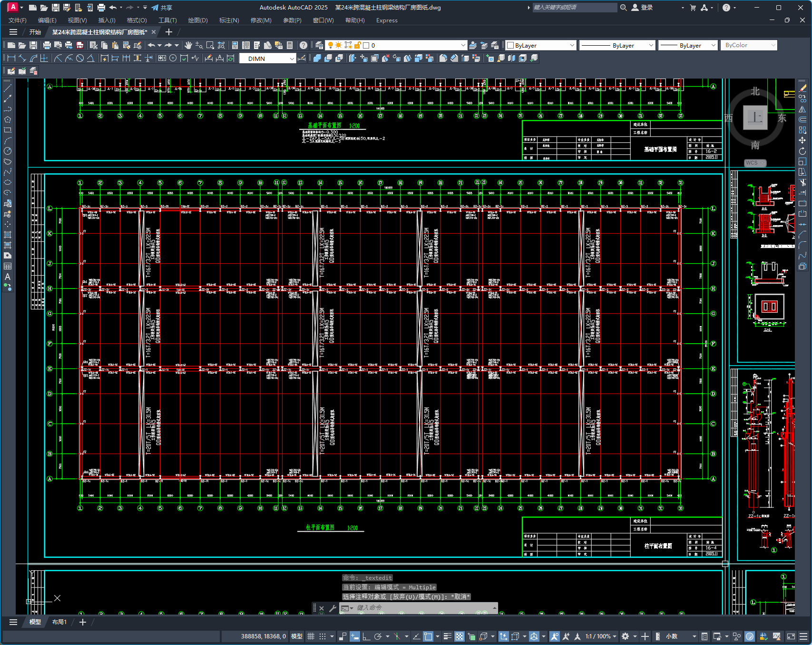Select the Line draw tool in left toolbar
The image size is (812, 645).
pos(8,88)
